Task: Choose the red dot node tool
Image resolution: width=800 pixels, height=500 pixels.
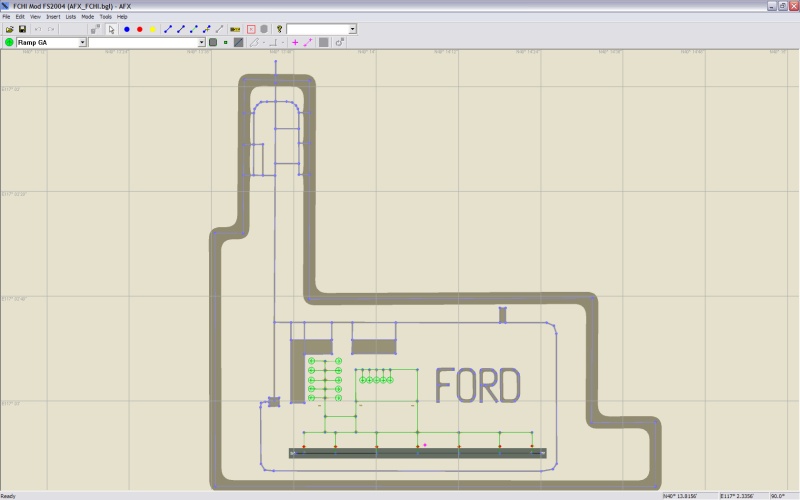Action: pyautogui.click(x=139, y=29)
